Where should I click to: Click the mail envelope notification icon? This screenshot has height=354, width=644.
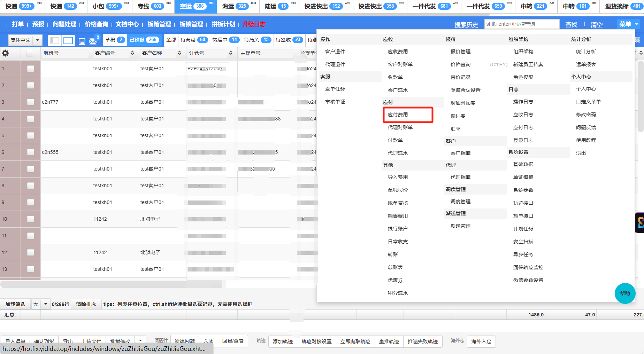(93, 41)
